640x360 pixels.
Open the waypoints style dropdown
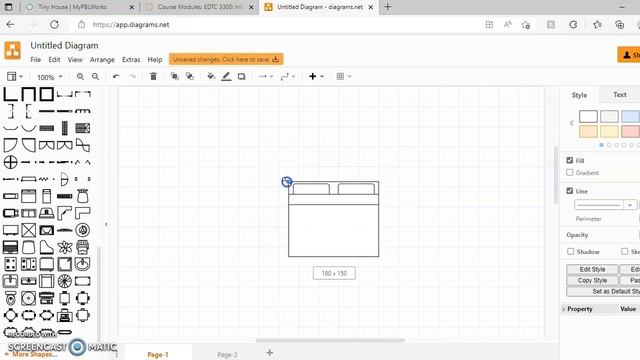(x=288, y=76)
